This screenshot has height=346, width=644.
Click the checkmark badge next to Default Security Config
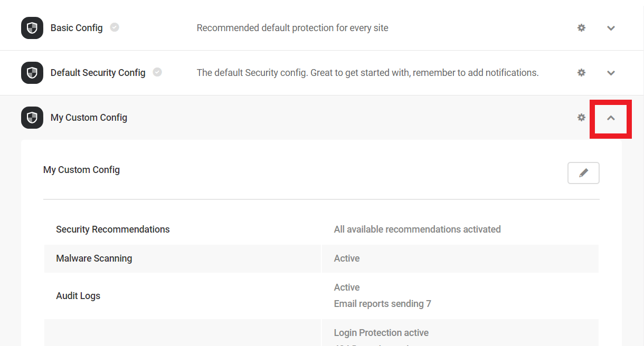tap(157, 72)
